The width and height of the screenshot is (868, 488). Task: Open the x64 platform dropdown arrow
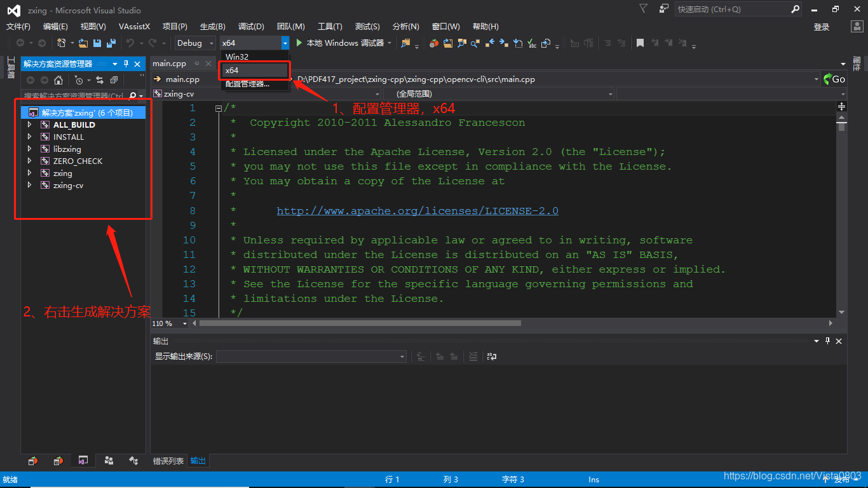(x=285, y=43)
